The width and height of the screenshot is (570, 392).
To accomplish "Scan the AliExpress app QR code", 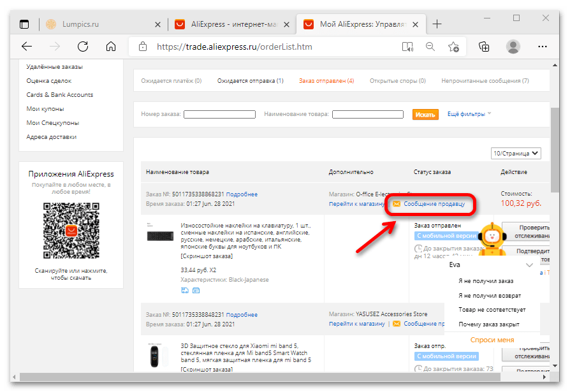I will pyautogui.click(x=70, y=231).
